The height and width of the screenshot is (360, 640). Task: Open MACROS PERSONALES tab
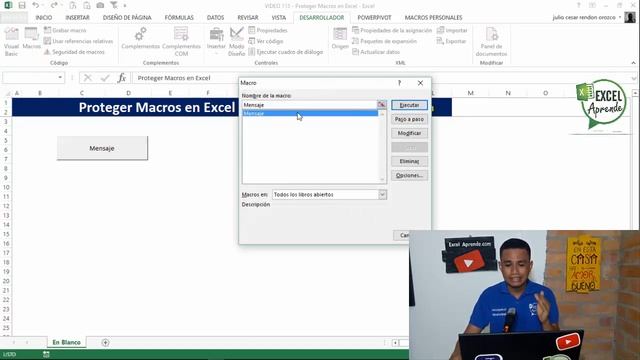pos(433,18)
